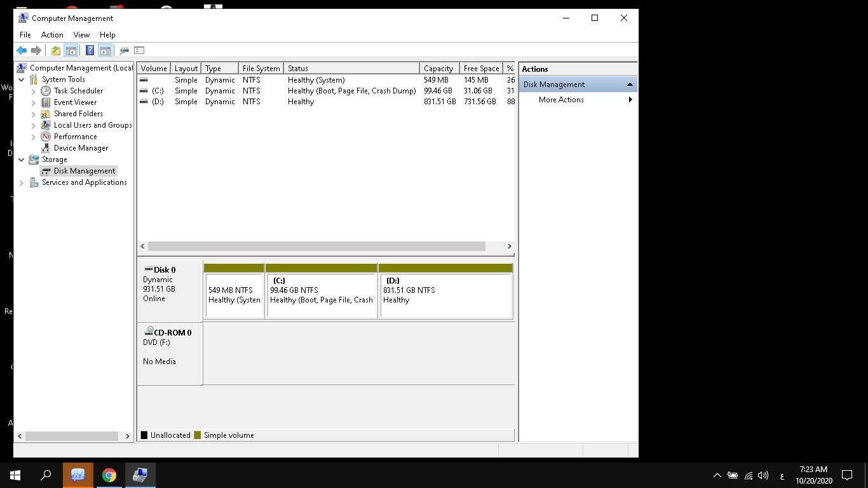Sort by the Free Space column header
Image resolution: width=868 pixels, height=488 pixels.
(x=481, y=69)
